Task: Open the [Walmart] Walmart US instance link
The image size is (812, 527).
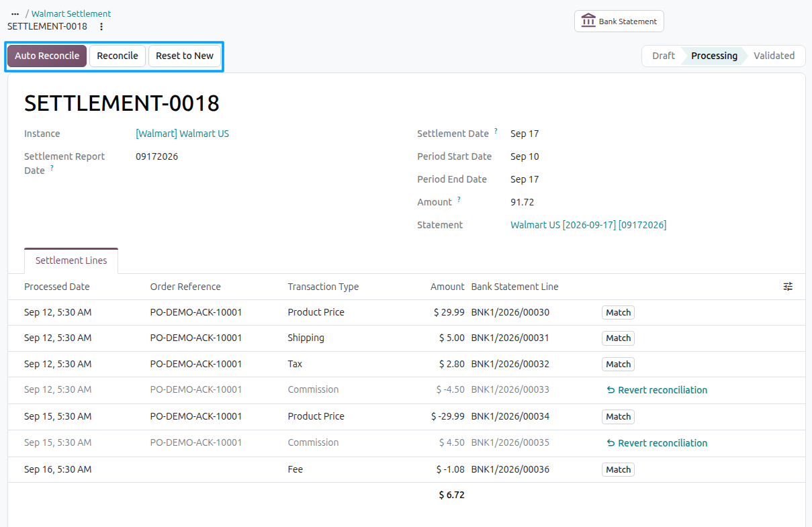Action: coord(182,134)
